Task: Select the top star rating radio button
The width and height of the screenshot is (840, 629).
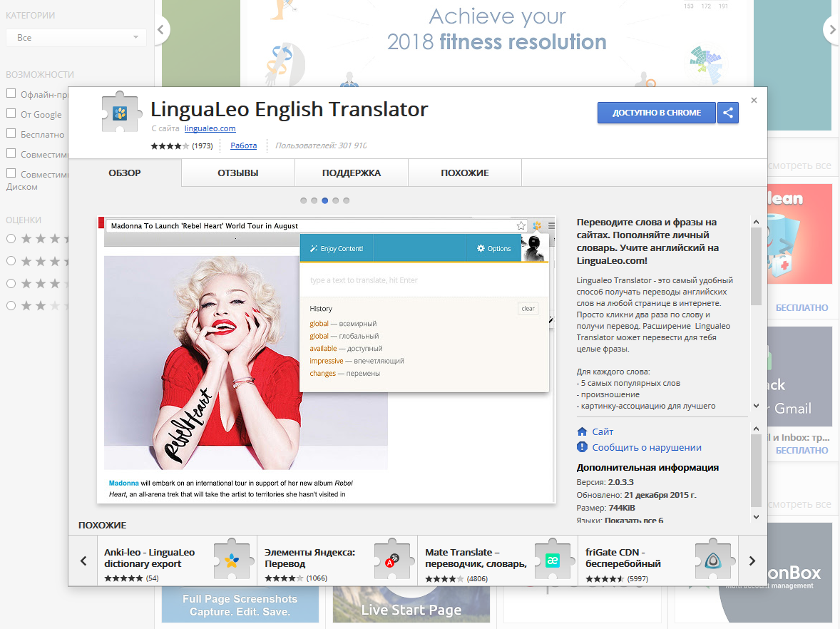Action: (11, 238)
